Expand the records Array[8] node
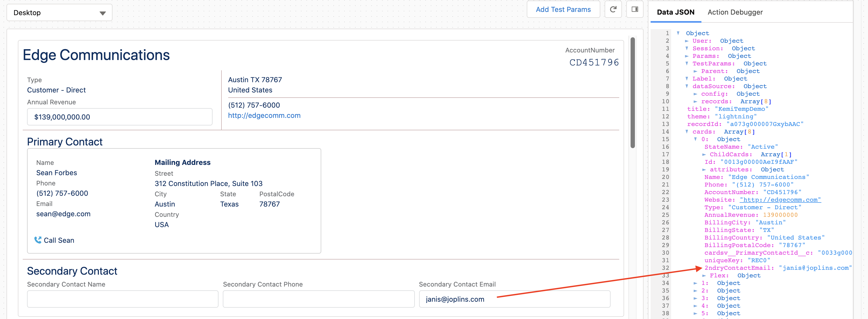The width and height of the screenshot is (868, 319). pyautogui.click(x=695, y=101)
